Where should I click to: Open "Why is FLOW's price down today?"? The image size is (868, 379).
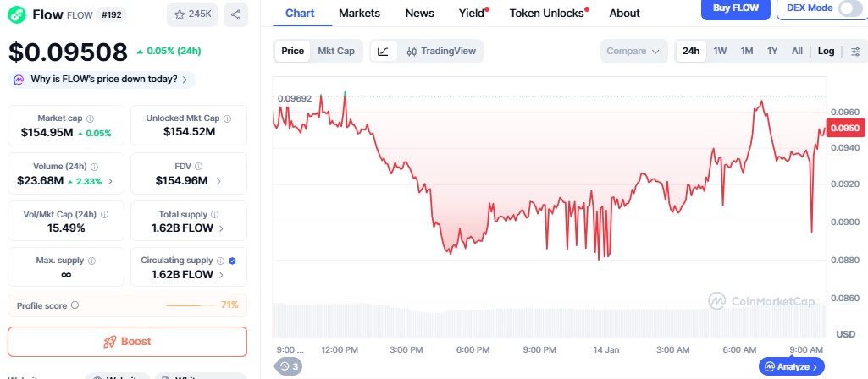tap(102, 80)
